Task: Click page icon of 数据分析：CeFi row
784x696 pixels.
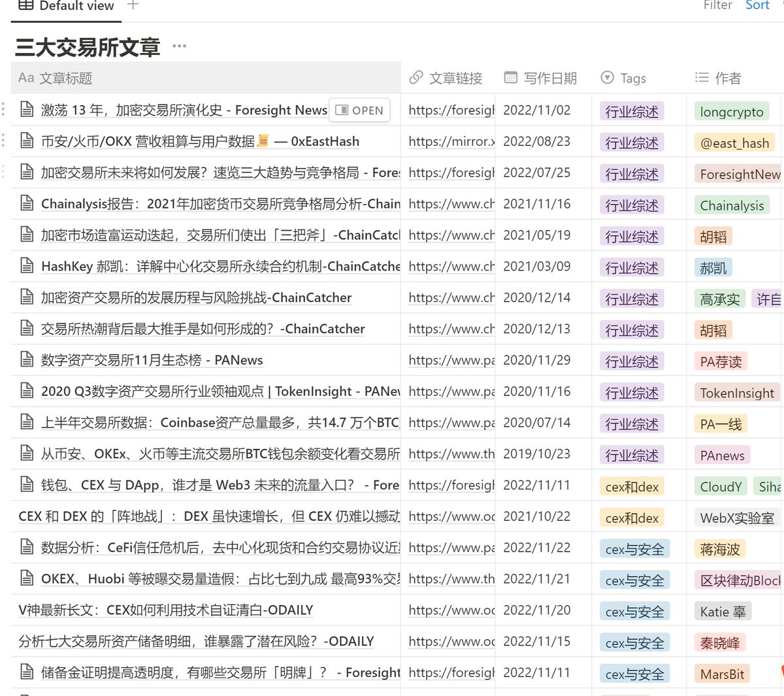Action: [27, 548]
